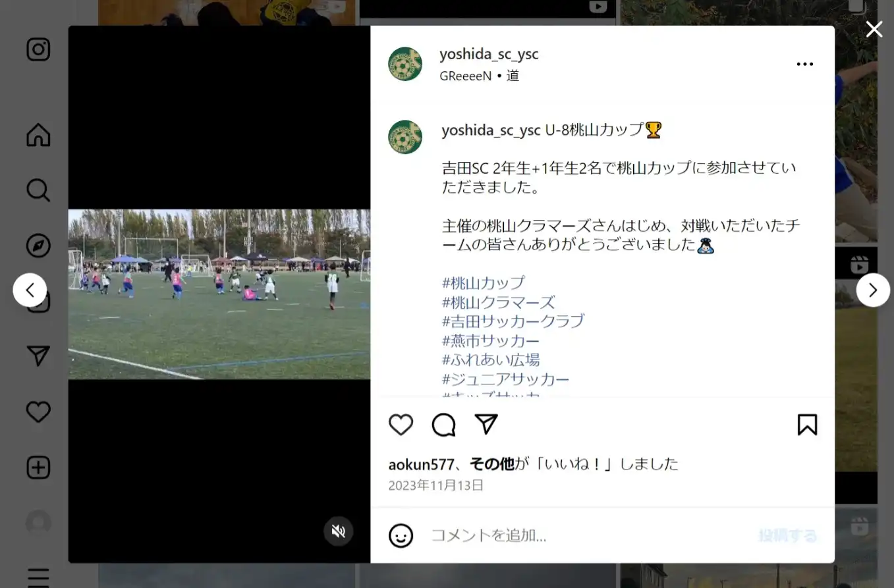Image resolution: width=894 pixels, height=588 pixels.
Task: Open #桃山カップ hashtag link
Action: [484, 282]
